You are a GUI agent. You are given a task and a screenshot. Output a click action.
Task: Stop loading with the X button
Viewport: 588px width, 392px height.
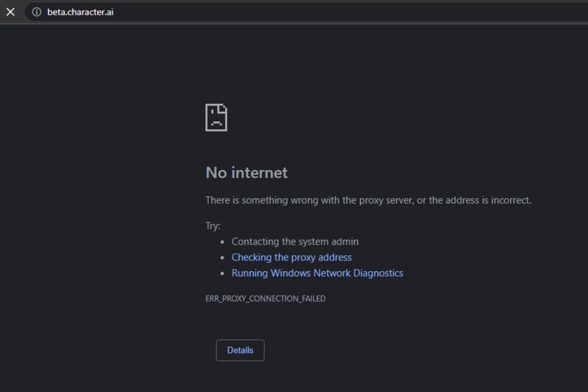[10, 12]
